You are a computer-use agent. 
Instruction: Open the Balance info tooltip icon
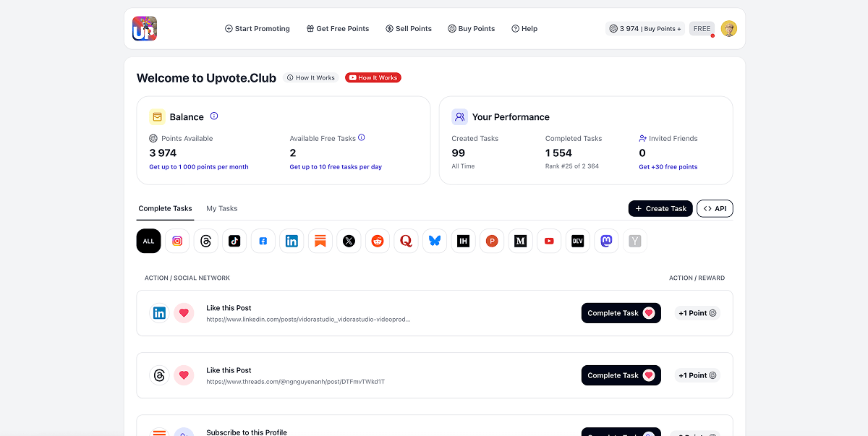[215, 116]
